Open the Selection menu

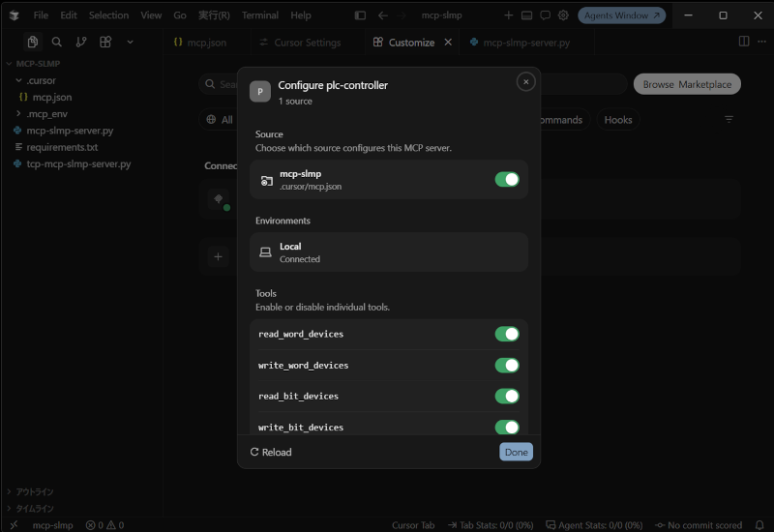point(108,15)
